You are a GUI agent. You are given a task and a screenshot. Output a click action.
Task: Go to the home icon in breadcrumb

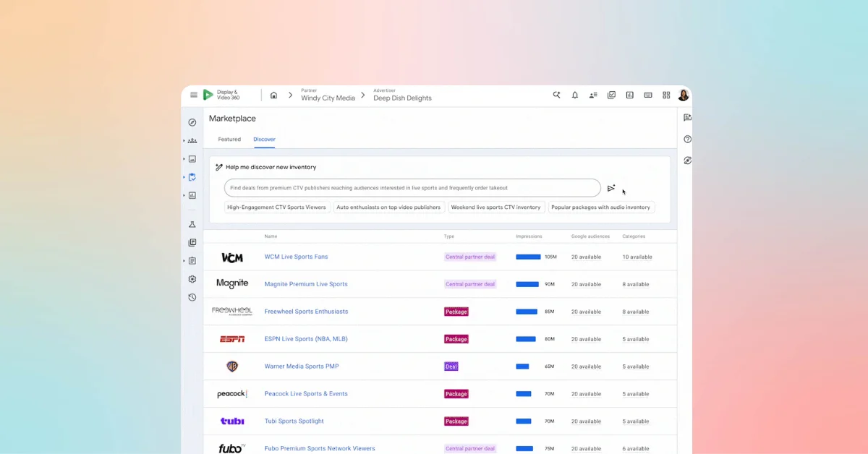point(273,95)
